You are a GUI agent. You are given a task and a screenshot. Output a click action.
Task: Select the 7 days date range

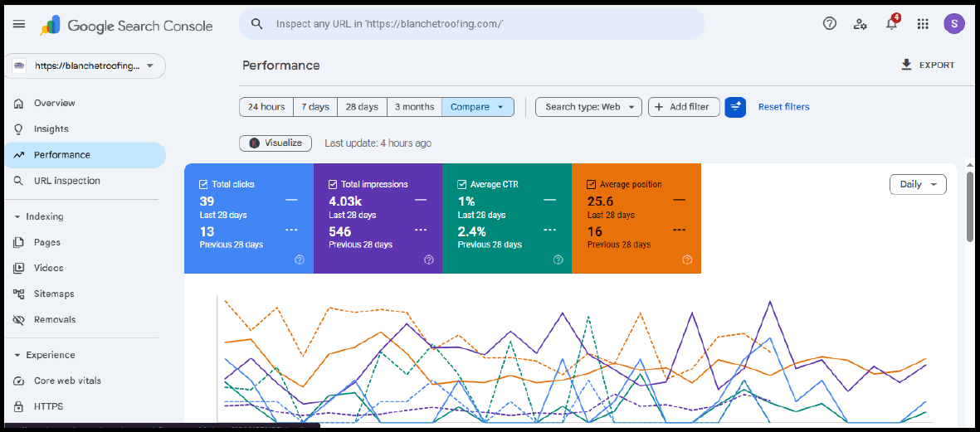[x=315, y=107]
